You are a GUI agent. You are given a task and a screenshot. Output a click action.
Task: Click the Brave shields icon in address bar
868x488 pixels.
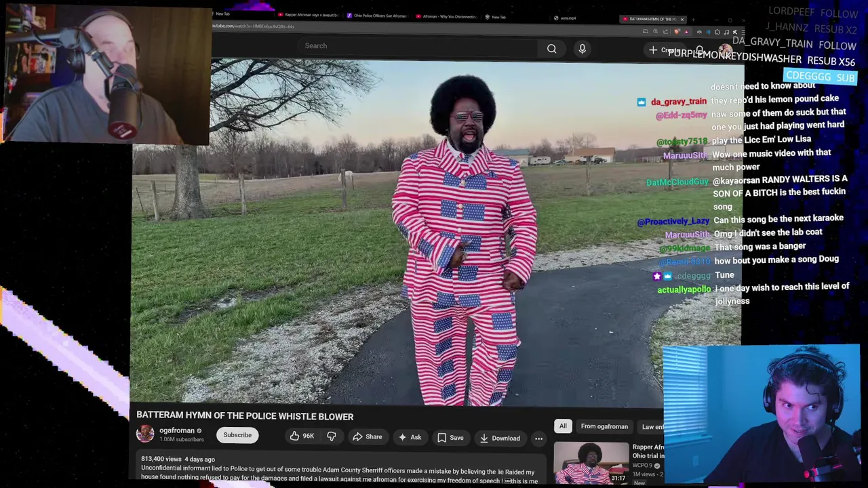pyautogui.click(x=677, y=31)
